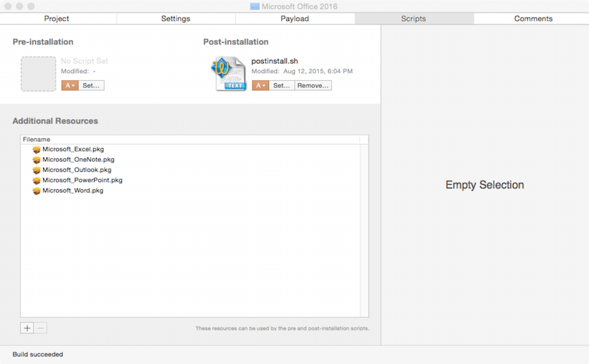The height and width of the screenshot is (364, 589).
Task: Open the pre-installation path type dropdown
Action: (x=70, y=85)
